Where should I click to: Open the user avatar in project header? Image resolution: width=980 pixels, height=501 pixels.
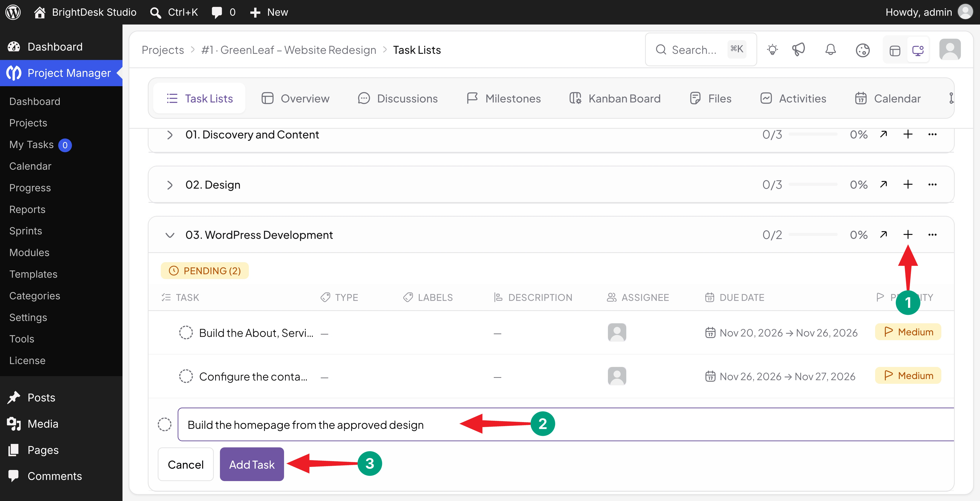click(x=950, y=49)
